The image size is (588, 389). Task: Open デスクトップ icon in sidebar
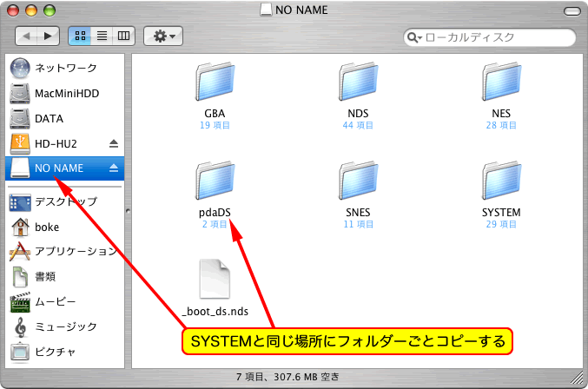pyautogui.click(x=20, y=202)
